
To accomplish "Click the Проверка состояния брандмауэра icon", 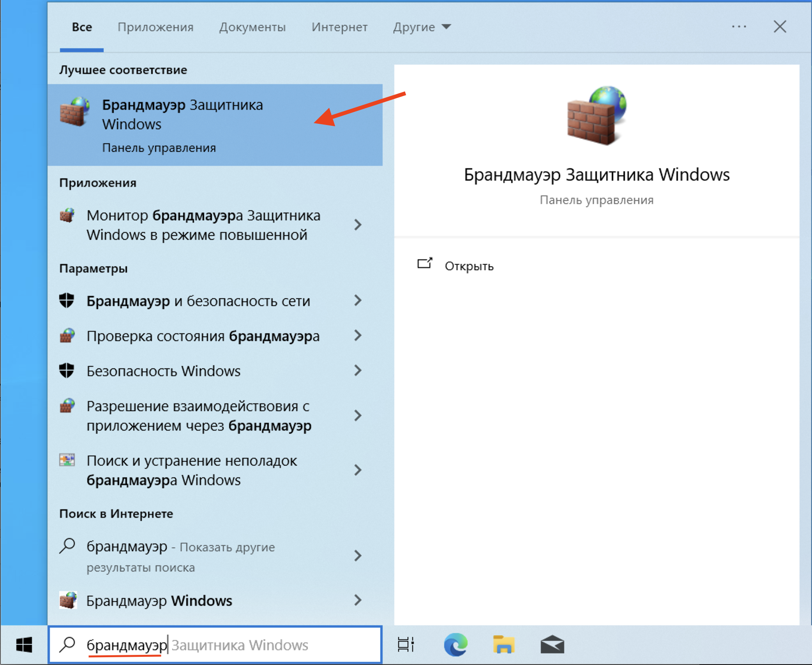I will point(67,335).
